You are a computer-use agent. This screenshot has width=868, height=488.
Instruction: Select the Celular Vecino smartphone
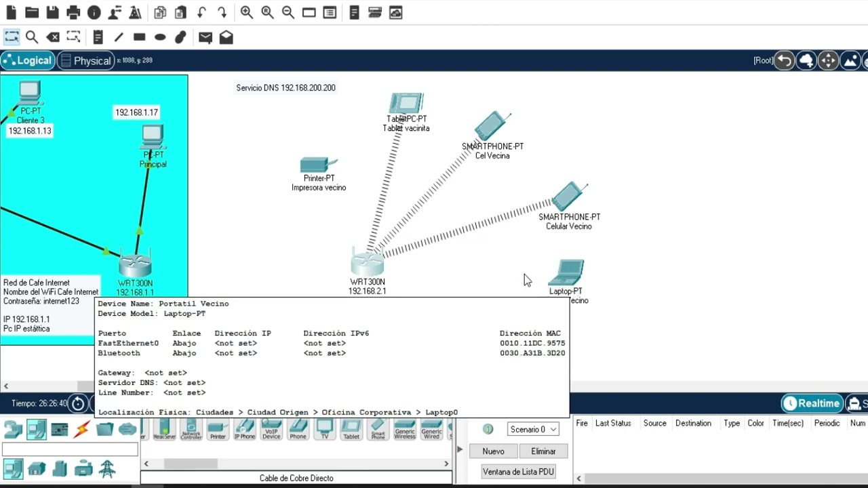pyautogui.click(x=568, y=197)
